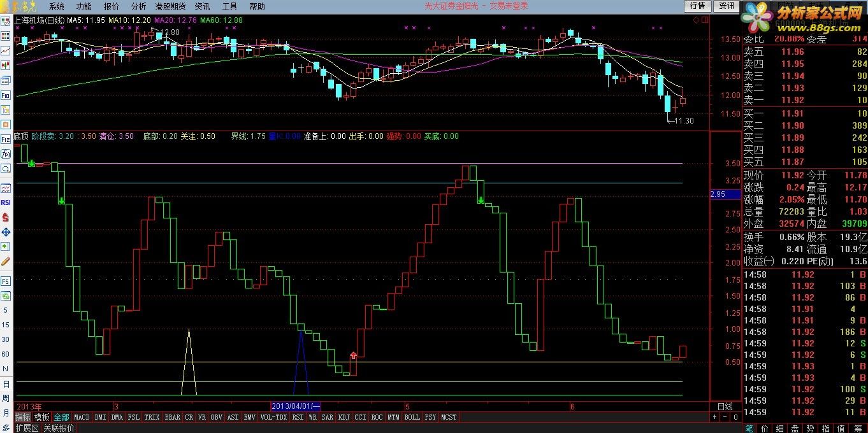Switch indicator to FSL

(133, 417)
